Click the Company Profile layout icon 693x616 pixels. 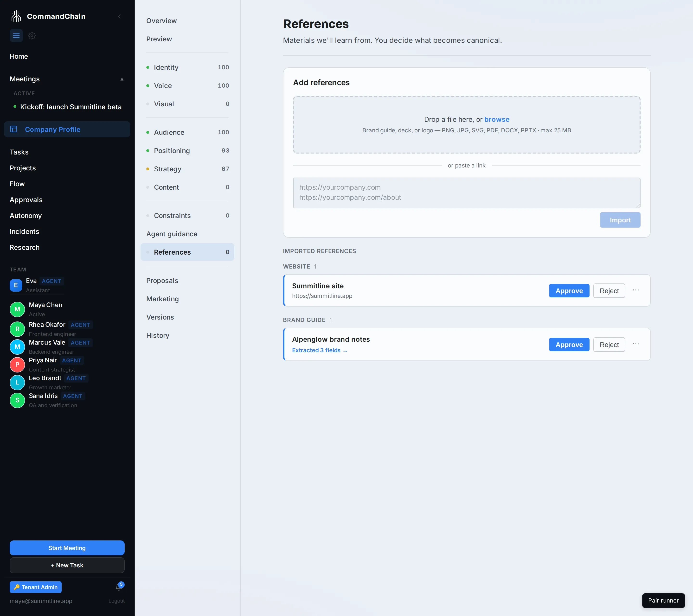click(13, 129)
